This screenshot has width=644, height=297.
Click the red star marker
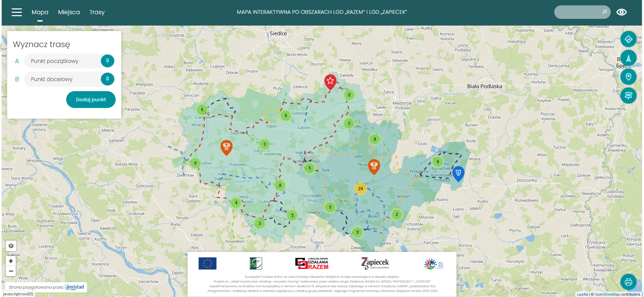click(330, 81)
